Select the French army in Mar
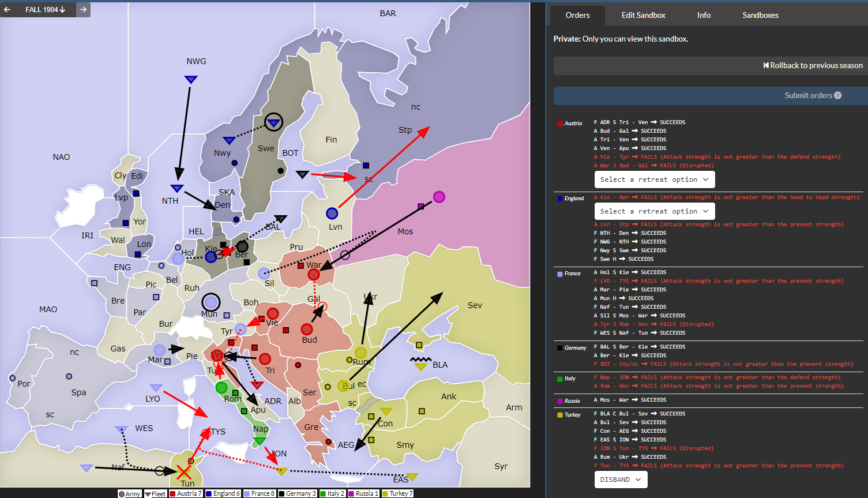Image resolution: width=868 pixels, height=498 pixels. coord(159,350)
